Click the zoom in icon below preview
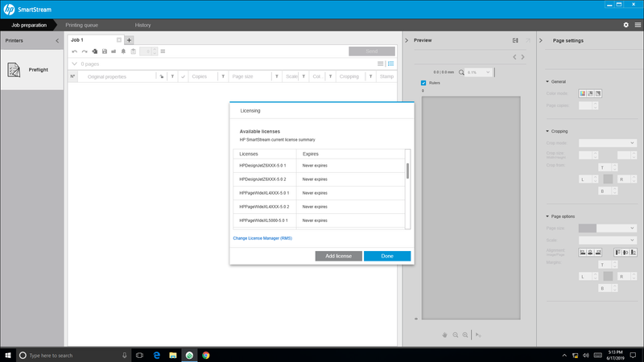Screen dimensions: 644x362 (465, 335)
